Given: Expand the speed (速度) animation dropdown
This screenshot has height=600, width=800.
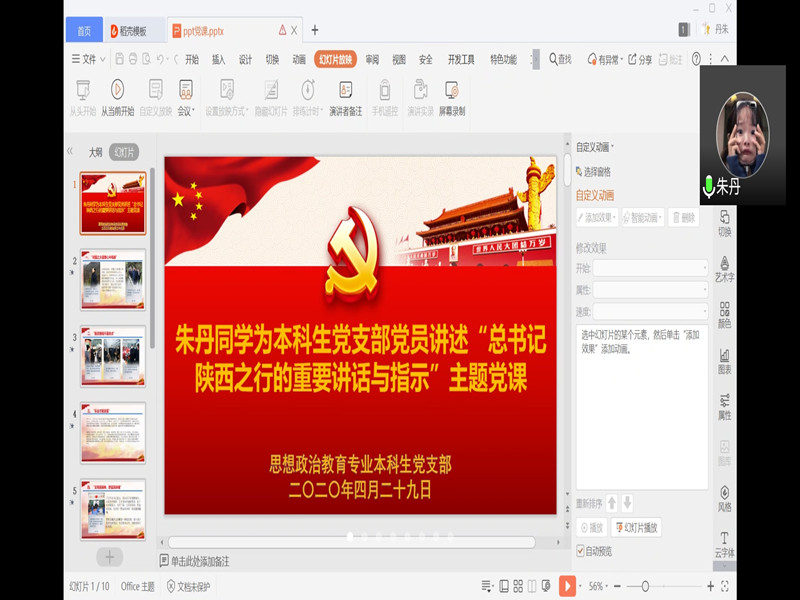Looking at the screenshot, I should pos(650,311).
